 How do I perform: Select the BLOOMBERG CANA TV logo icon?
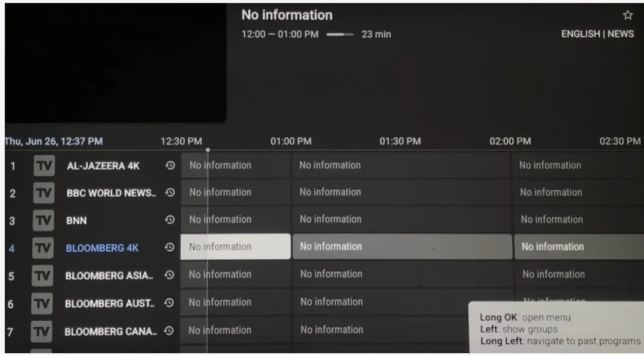pyautogui.click(x=42, y=331)
